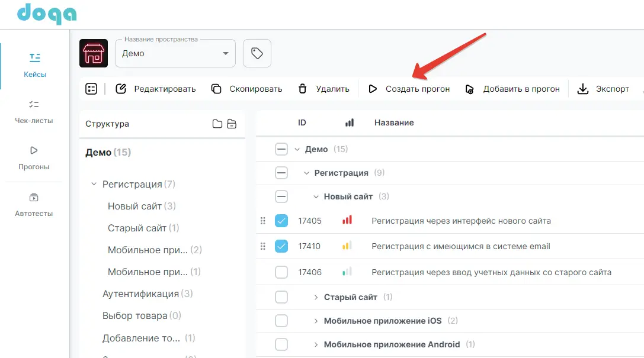Click the grid view icon at toolbar start

[91, 88]
